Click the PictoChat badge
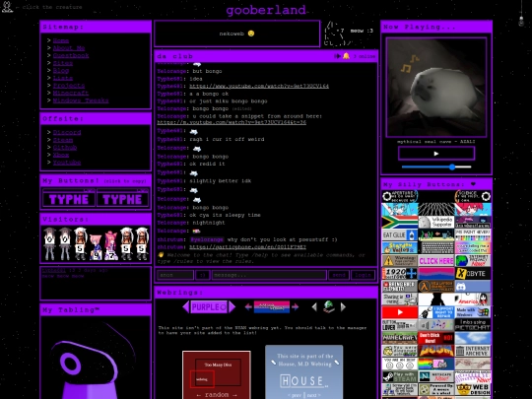This screenshot has width=532, height=399. (x=473, y=325)
